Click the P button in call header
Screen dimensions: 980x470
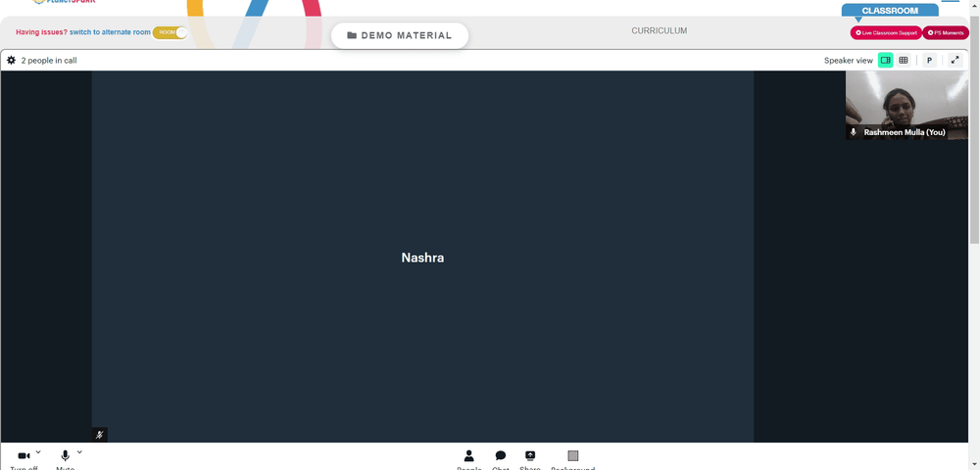929,60
